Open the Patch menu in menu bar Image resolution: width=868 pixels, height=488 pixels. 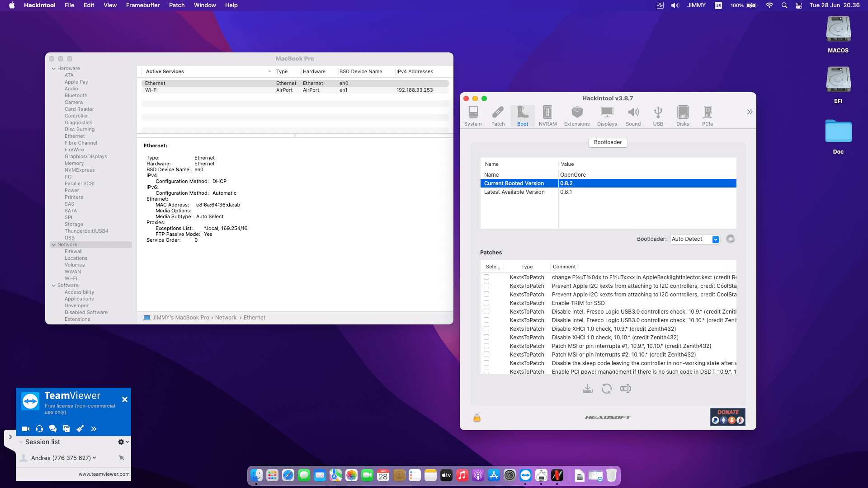point(177,5)
